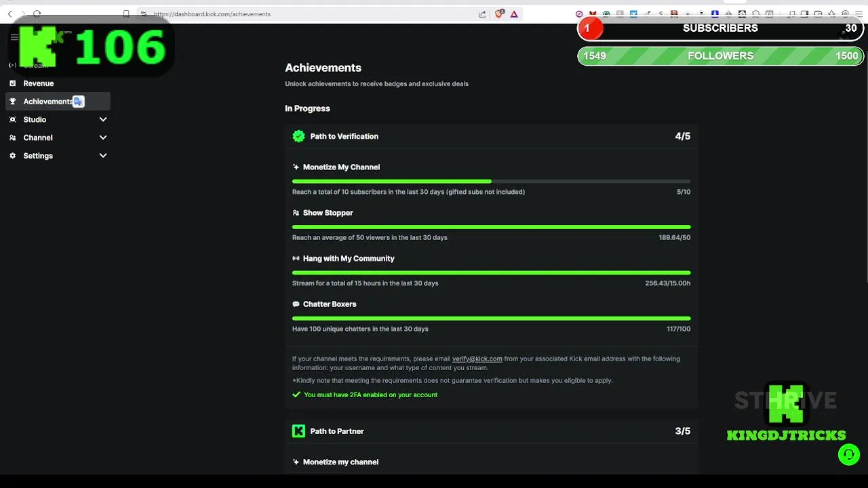Click the Hang with My Community broadcast icon
Screen dimensions: 868x488
pos(296,259)
